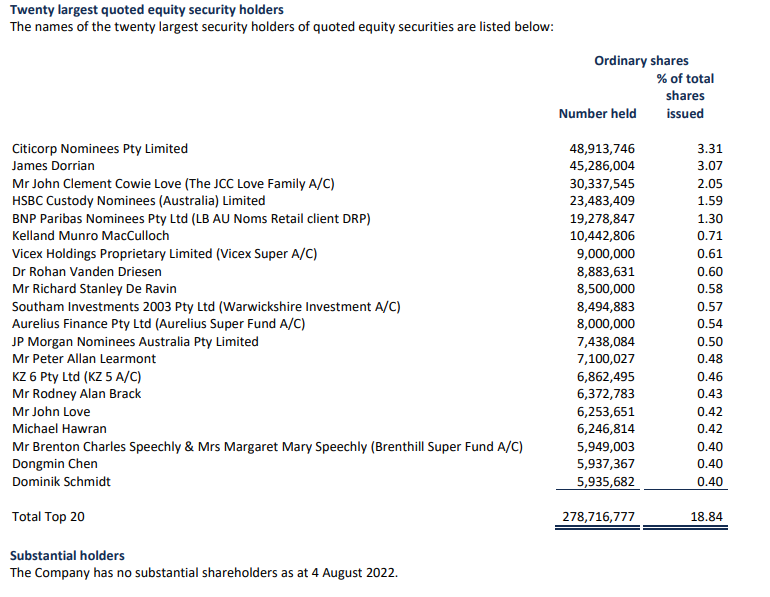Screen dimensions: 770x597
Task: Click the value 6,253,651
Action: coord(606,412)
